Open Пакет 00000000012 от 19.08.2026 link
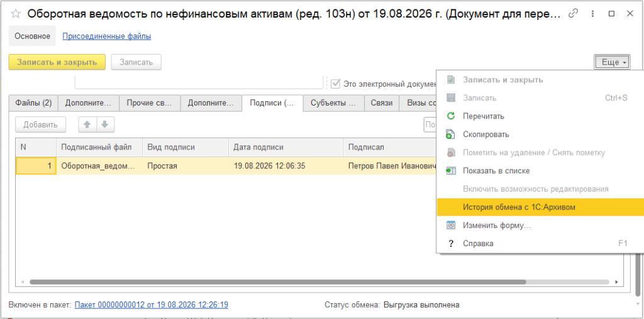Viewport: 644px width, 319px height. [152, 305]
